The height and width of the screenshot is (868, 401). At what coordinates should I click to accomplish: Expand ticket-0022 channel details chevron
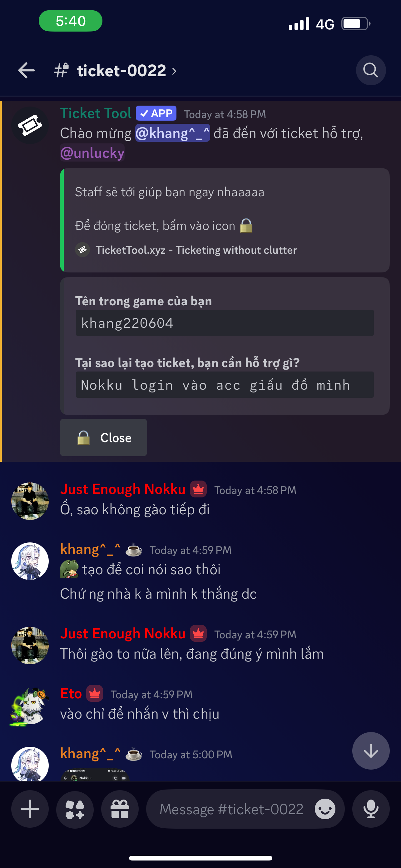click(174, 71)
